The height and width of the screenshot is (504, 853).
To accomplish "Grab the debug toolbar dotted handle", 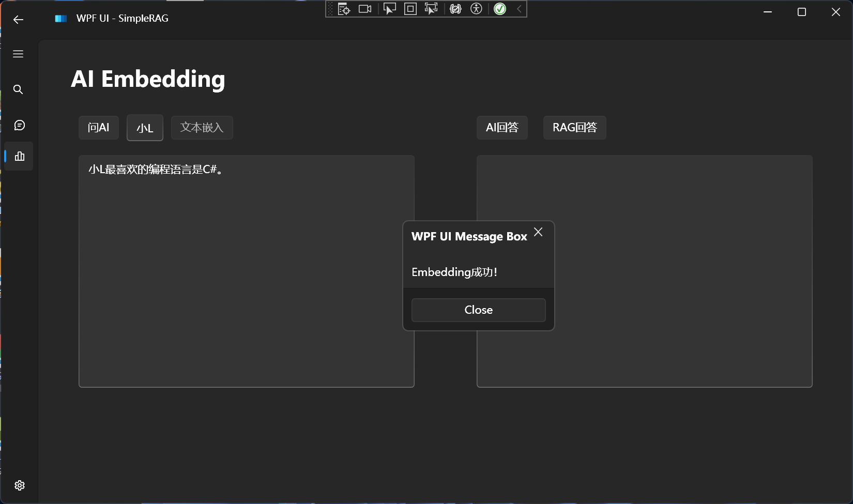I will click(330, 9).
